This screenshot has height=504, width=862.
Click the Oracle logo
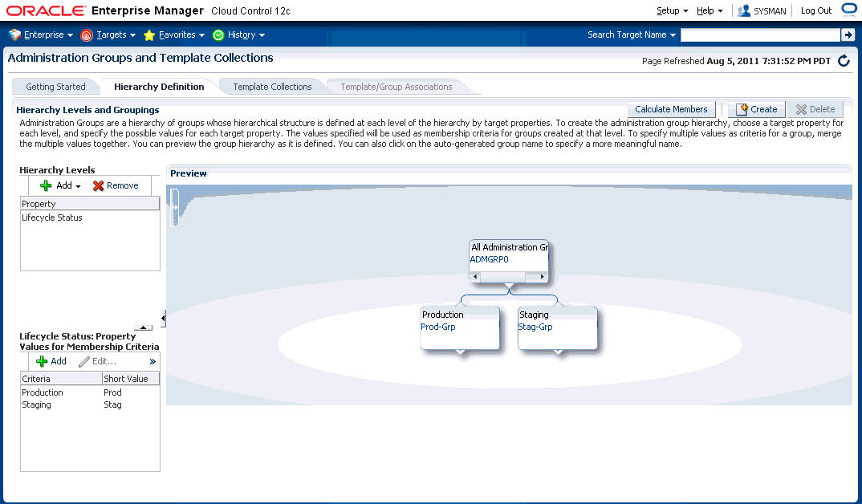(47, 10)
